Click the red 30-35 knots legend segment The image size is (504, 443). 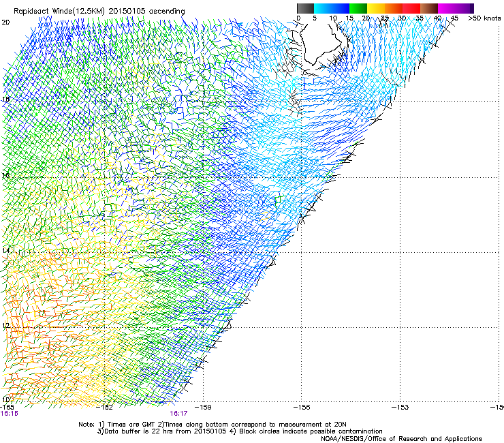click(x=411, y=8)
